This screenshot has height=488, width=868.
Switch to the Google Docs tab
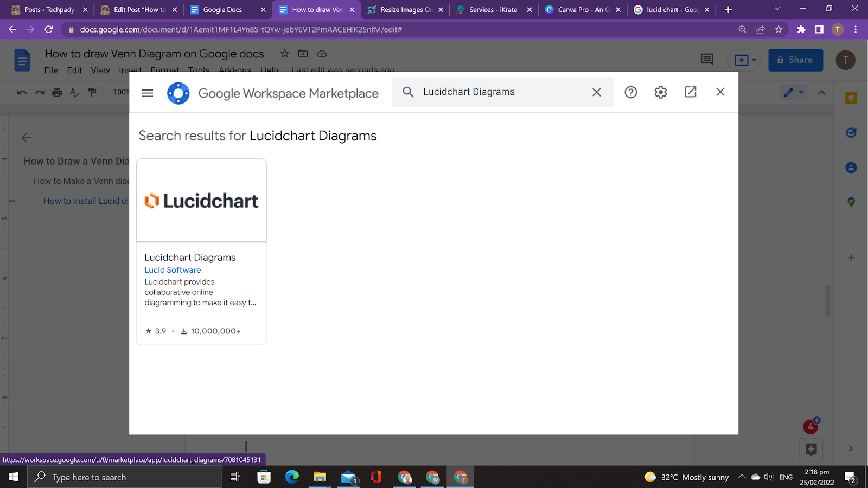point(228,10)
